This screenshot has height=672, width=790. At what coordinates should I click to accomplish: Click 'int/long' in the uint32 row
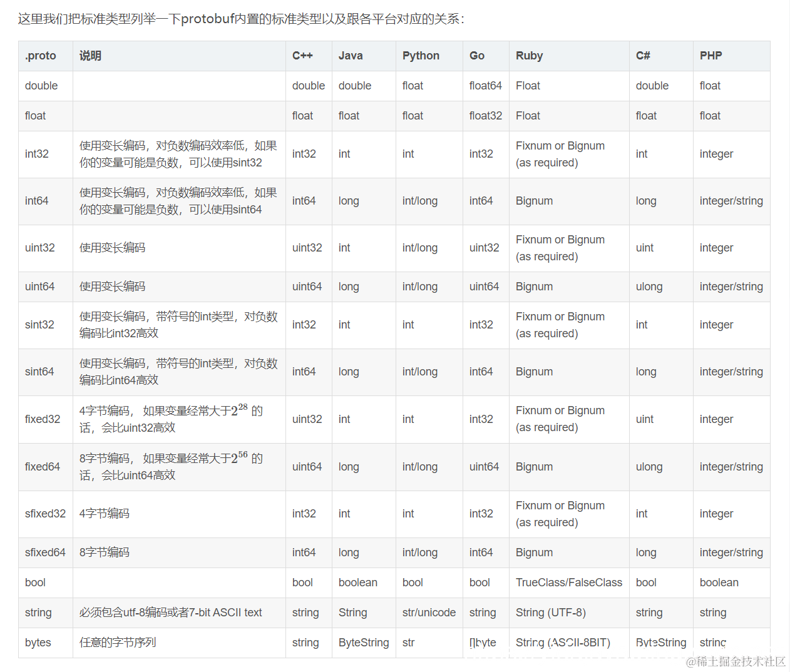[420, 248]
